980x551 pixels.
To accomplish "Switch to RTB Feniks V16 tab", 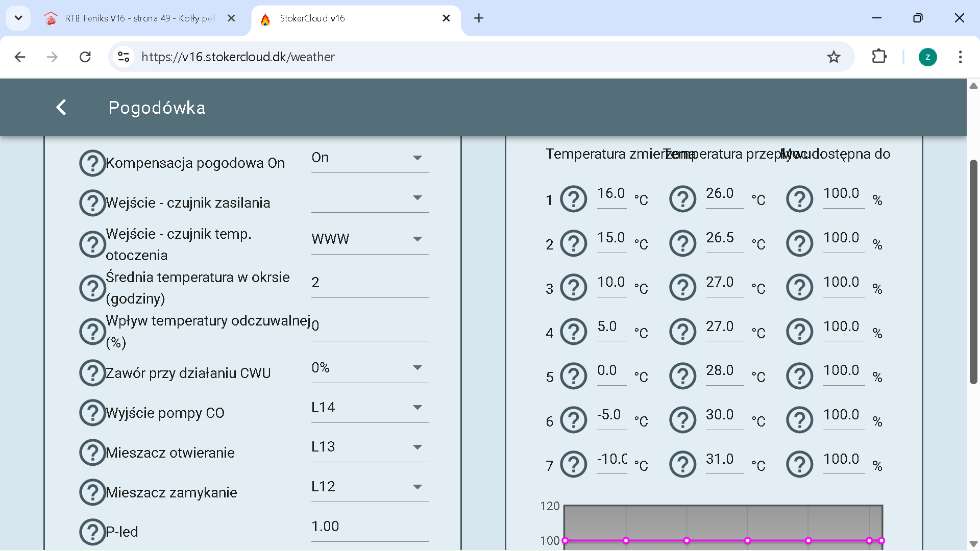I will [x=139, y=18].
